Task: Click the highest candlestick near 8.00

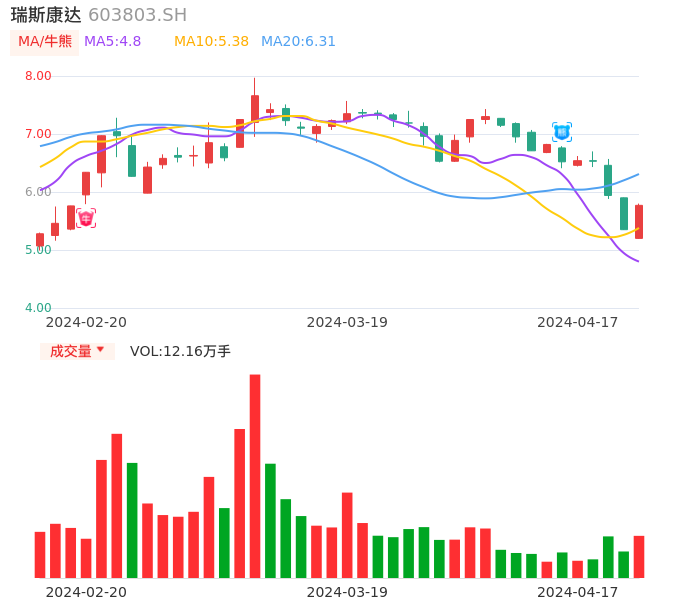Action: coord(255,106)
